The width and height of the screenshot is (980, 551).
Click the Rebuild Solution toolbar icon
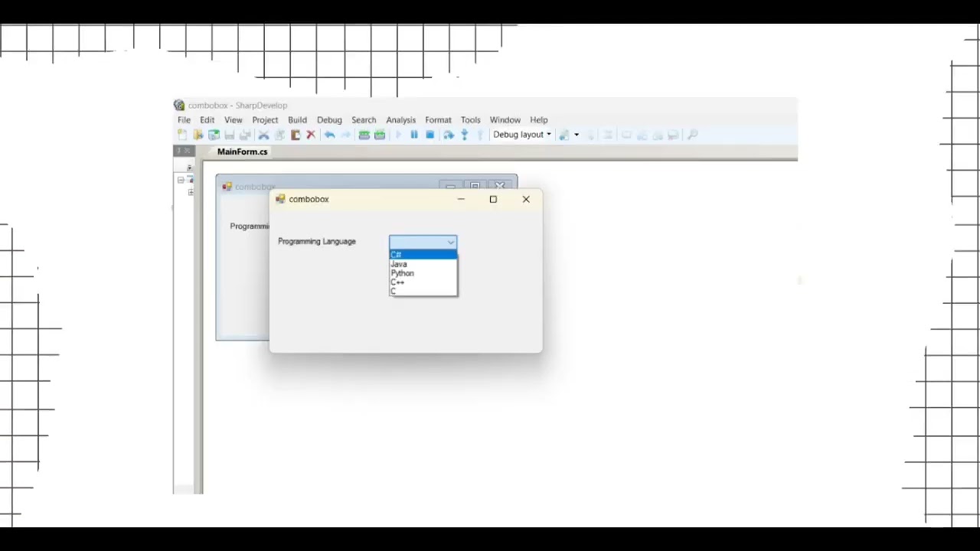click(380, 135)
